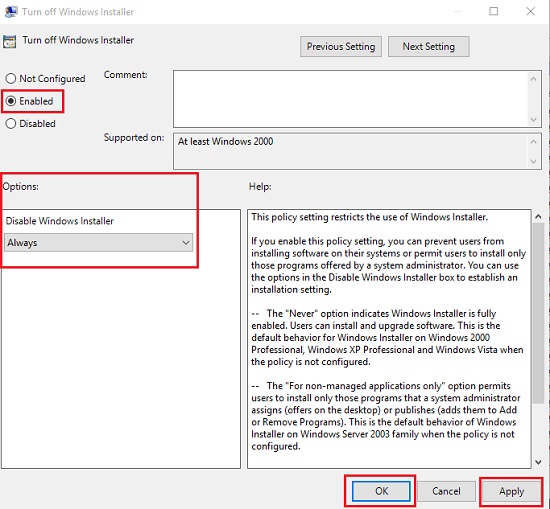The height and width of the screenshot is (509, 550).
Task: Confirm with the OK button
Action: coord(381,491)
